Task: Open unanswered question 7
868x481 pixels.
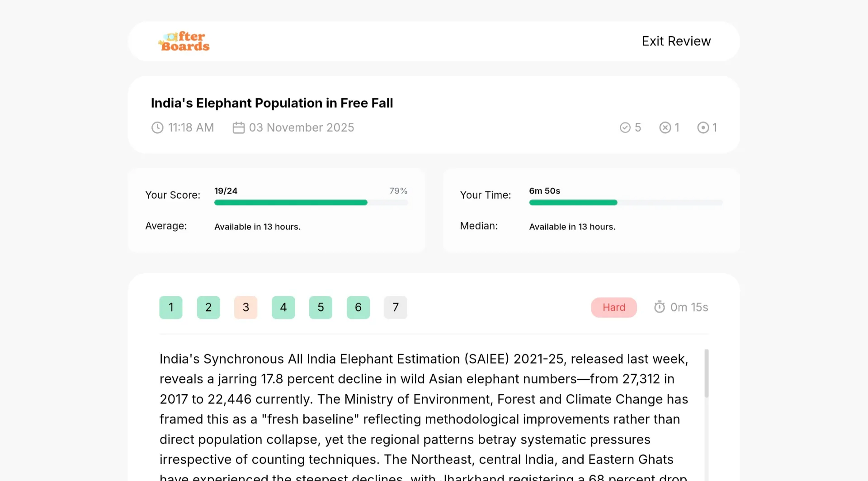Action: click(x=396, y=308)
